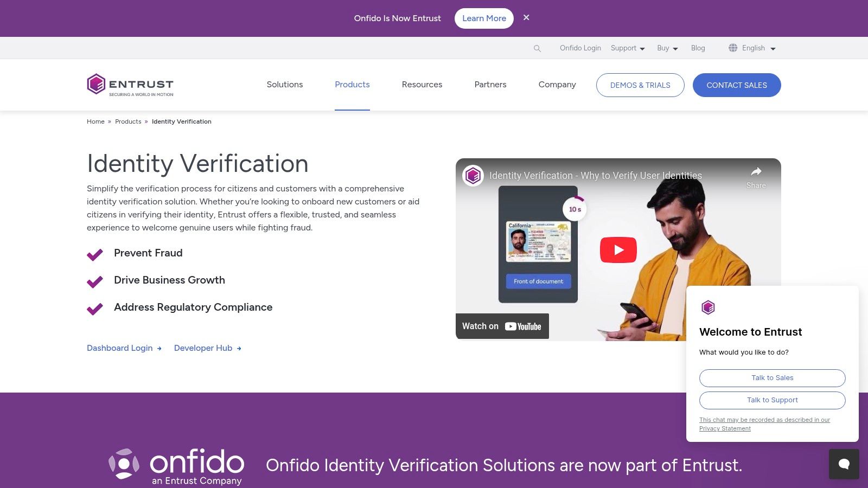This screenshot has width=868, height=488.
Task: Click the Entrust hexagon logo
Action: click(x=95, y=84)
